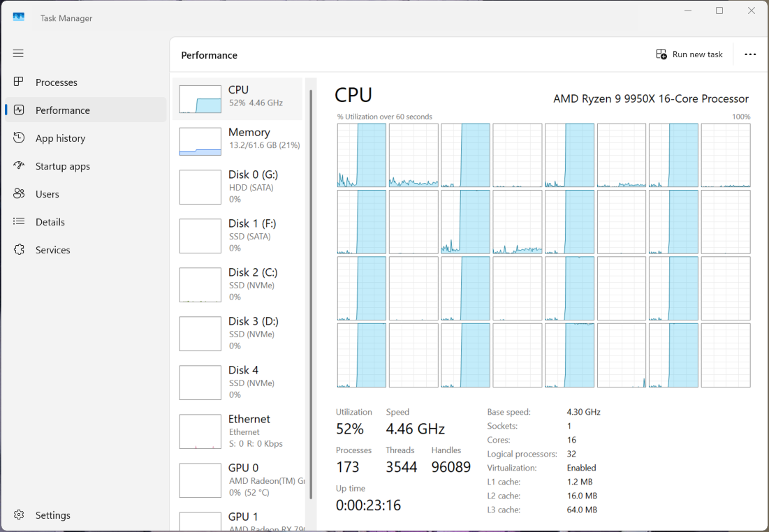Switch to the Performance tab
This screenshot has width=769, height=532.
tap(63, 110)
